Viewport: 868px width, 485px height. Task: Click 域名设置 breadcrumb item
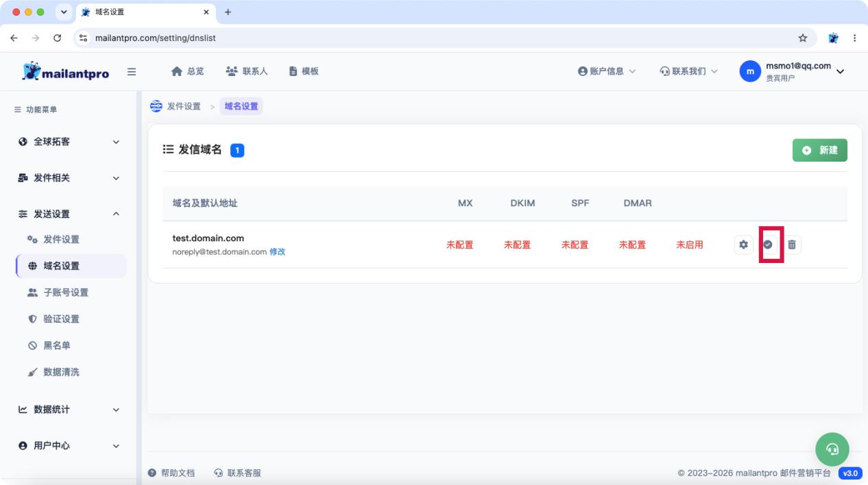tap(241, 106)
